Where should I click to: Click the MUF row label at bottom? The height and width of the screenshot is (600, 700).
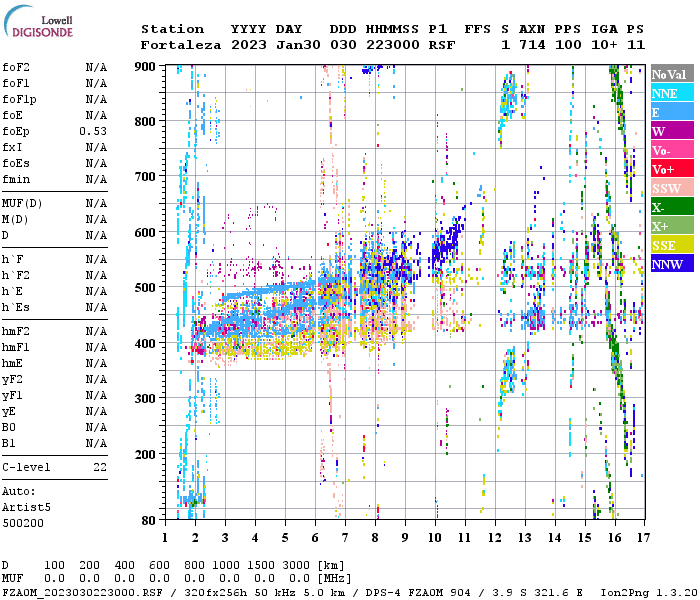tap(12, 579)
